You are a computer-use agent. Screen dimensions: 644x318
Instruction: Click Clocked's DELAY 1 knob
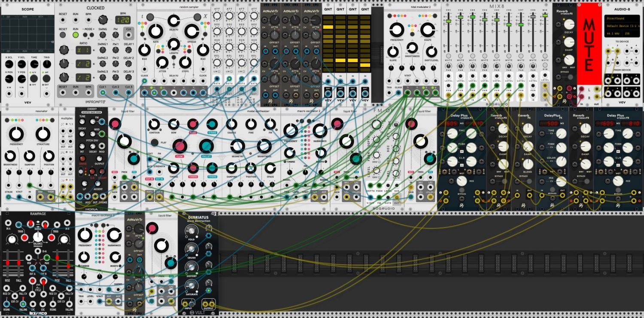tap(128, 51)
